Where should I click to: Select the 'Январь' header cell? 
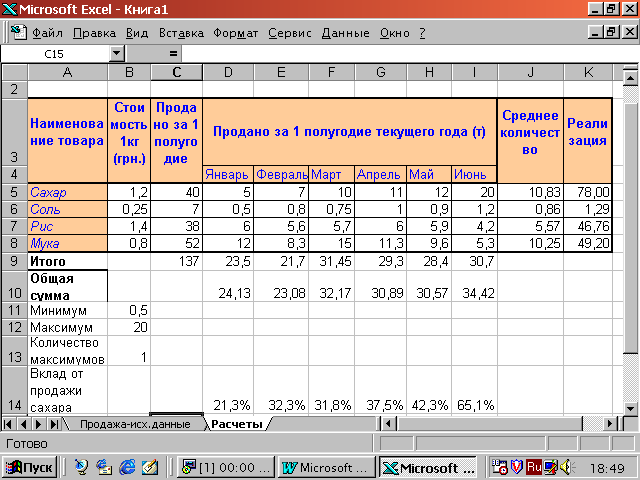(x=228, y=174)
